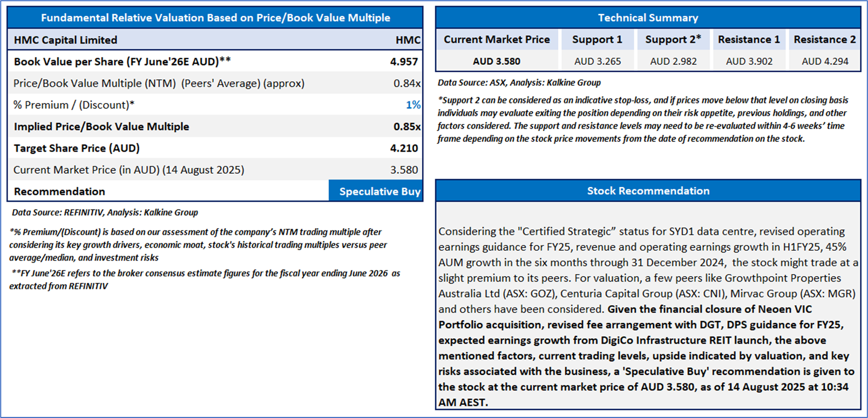Image resolution: width=868 pixels, height=418 pixels.
Task: Select the Resistance 2 column header
Action: coord(824,39)
